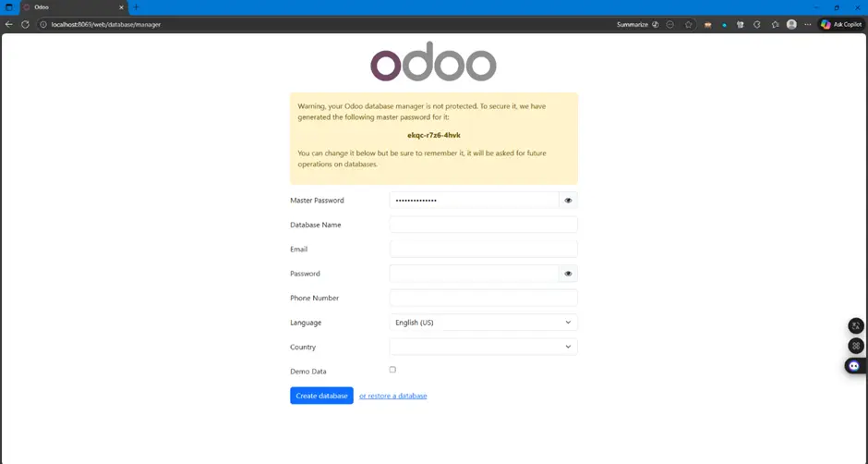Select the generated password text 'ekqc-r7z6-4hvk'
The image size is (868, 464).
pyautogui.click(x=434, y=135)
